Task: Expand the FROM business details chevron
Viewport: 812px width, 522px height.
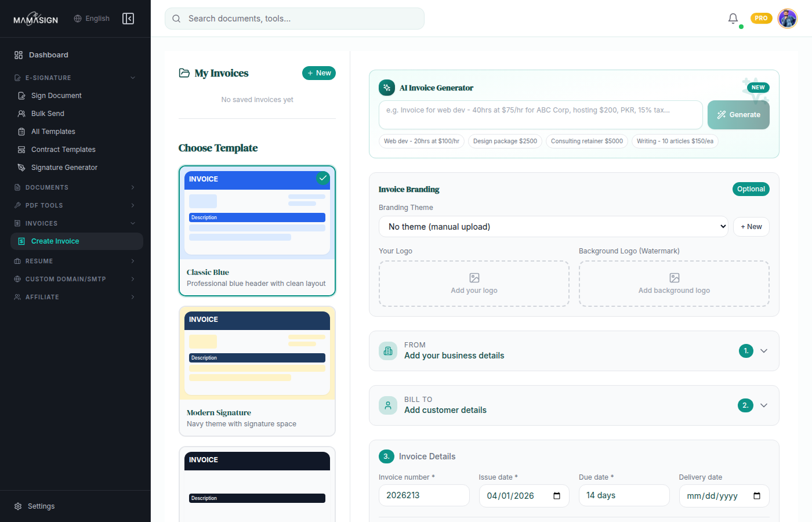Action: point(764,351)
